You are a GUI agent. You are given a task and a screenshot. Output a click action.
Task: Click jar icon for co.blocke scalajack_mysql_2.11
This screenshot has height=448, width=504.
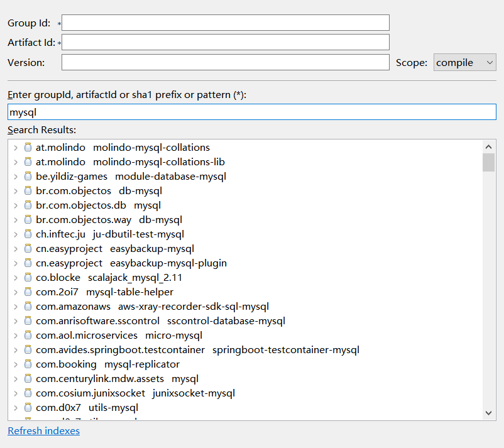pos(28,278)
